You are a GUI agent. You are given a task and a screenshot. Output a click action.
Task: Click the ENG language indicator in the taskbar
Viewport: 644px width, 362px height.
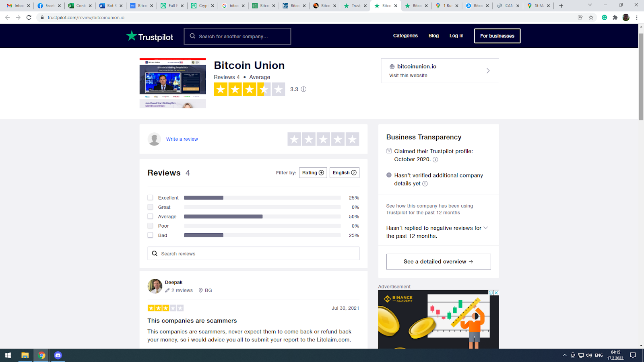pos(599,355)
